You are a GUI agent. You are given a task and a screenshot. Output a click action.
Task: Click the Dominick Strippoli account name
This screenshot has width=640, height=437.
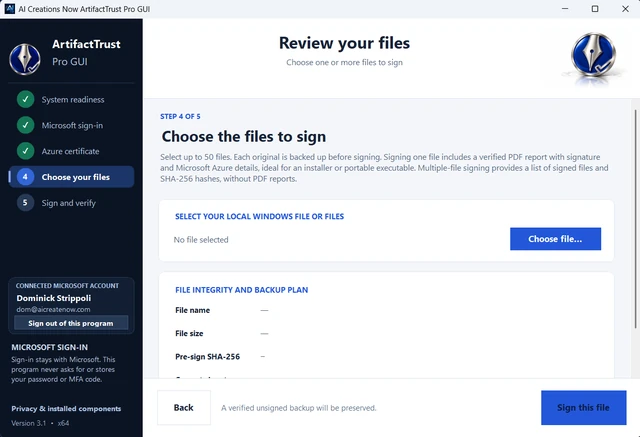pyautogui.click(x=54, y=298)
